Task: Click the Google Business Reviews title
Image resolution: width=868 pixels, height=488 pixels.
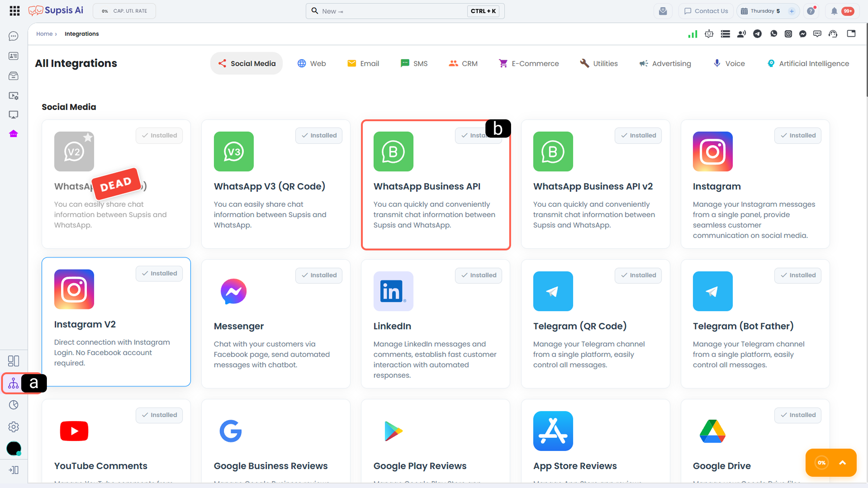Action: 271,466
